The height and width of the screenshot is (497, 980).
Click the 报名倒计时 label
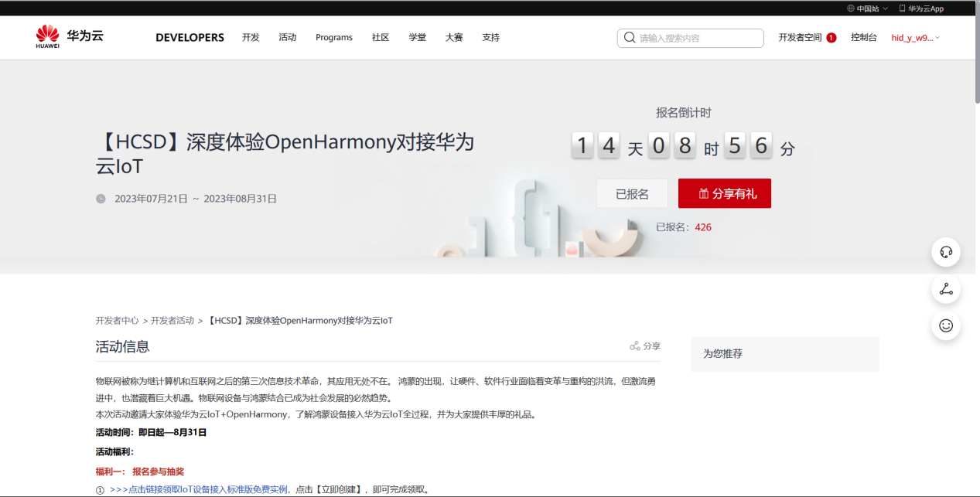[x=684, y=113]
